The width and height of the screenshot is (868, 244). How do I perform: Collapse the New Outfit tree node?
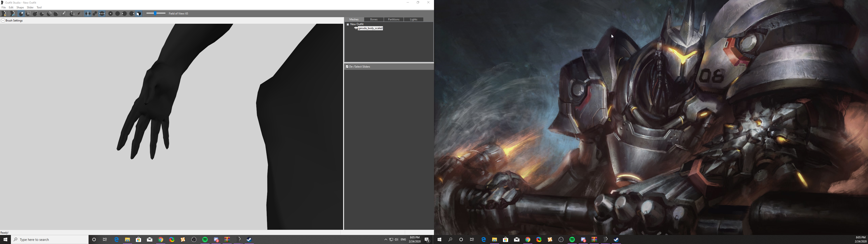(348, 24)
